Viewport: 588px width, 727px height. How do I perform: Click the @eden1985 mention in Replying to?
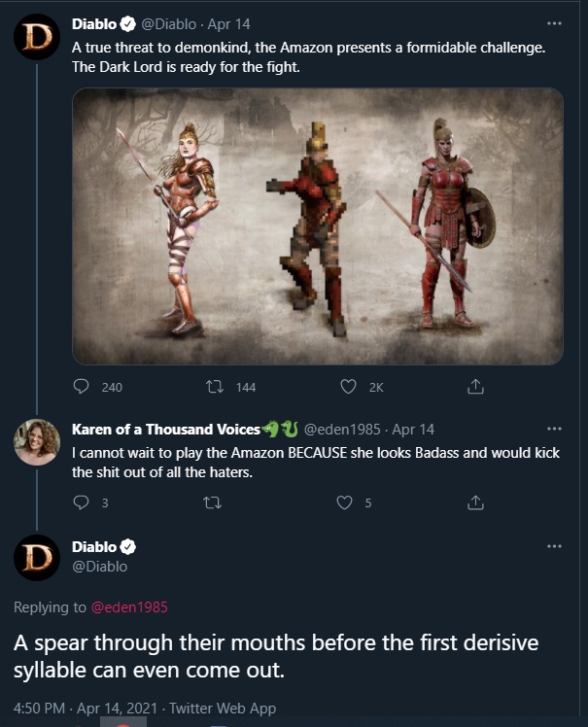pos(129,607)
